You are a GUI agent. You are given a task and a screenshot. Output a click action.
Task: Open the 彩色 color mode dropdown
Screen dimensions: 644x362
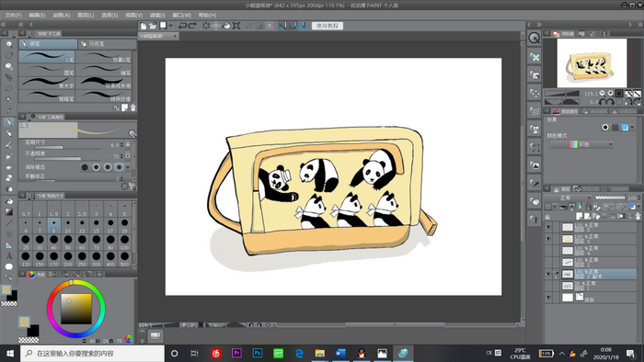(582, 144)
